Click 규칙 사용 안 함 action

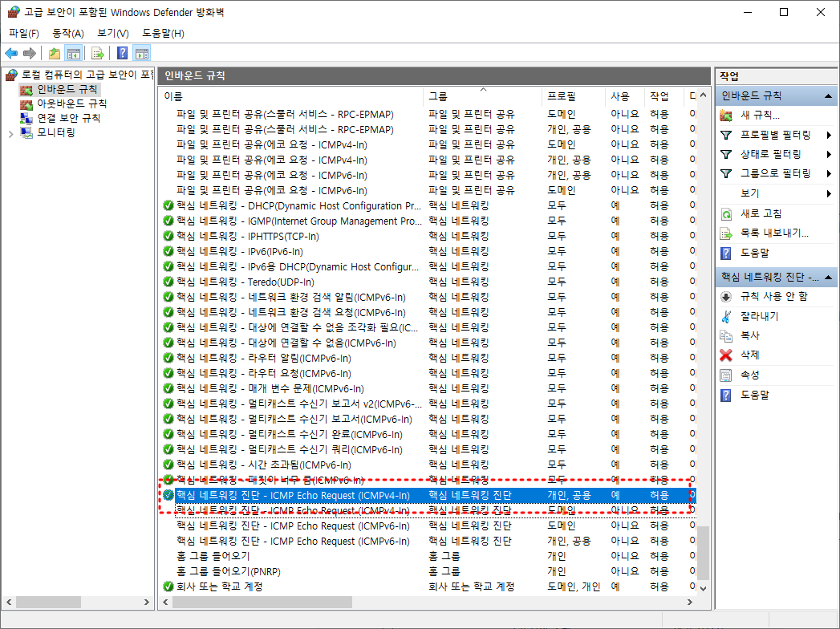(x=773, y=296)
